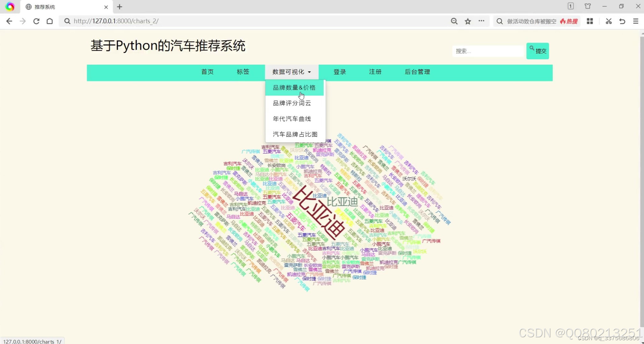Click the restore/undo arrow icon
This screenshot has height=344, width=644.
[622, 21]
